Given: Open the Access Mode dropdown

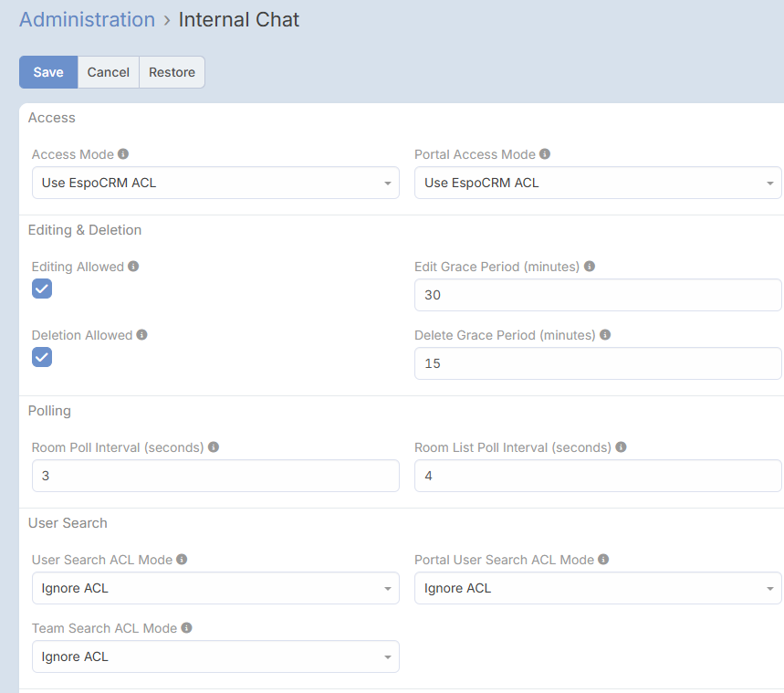Looking at the screenshot, I should tap(215, 183).
